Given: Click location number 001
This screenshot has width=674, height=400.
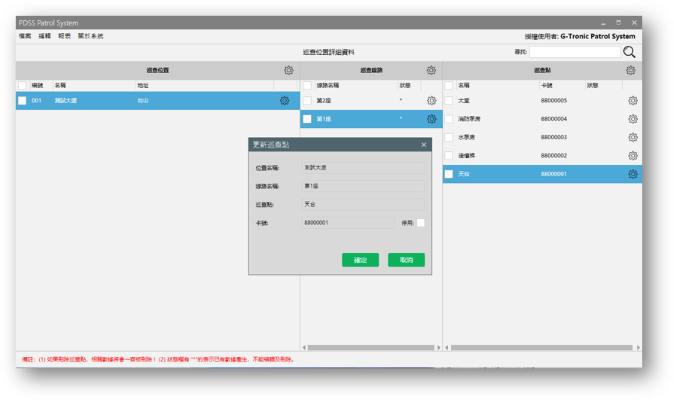Looking at the screenshot, I should point(37,101).
